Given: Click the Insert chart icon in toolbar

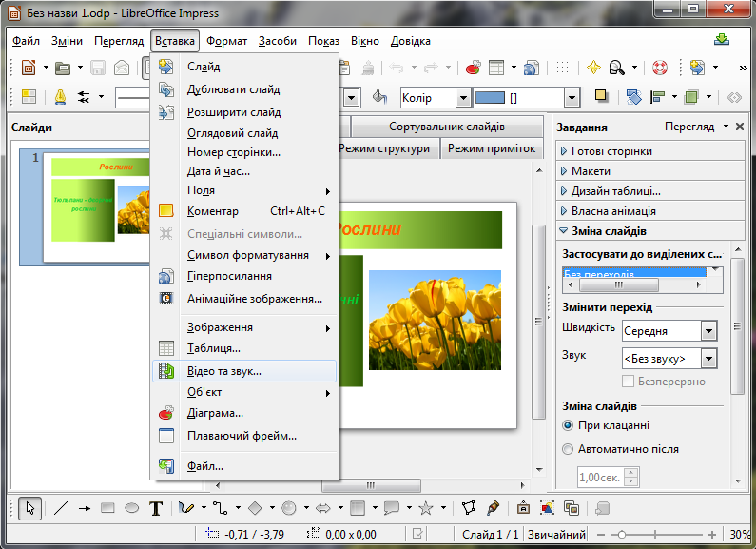Looking at the screenshot, I should 474,68.
